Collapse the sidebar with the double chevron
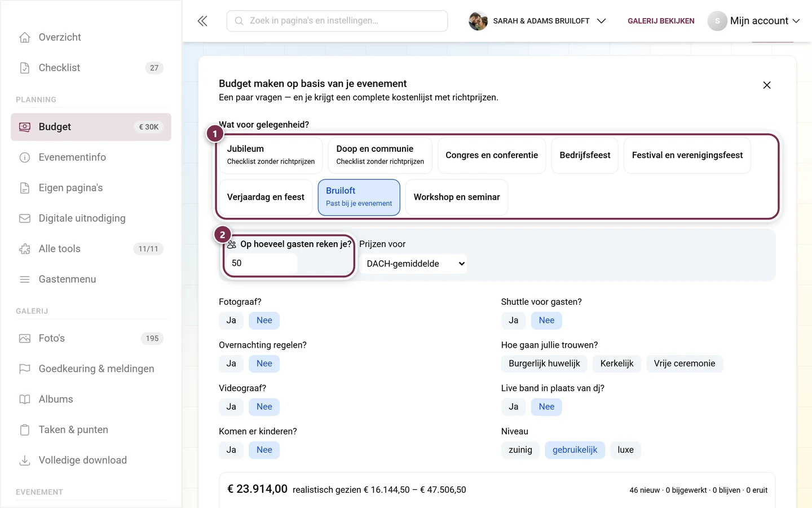 click(x=202, y=21)
